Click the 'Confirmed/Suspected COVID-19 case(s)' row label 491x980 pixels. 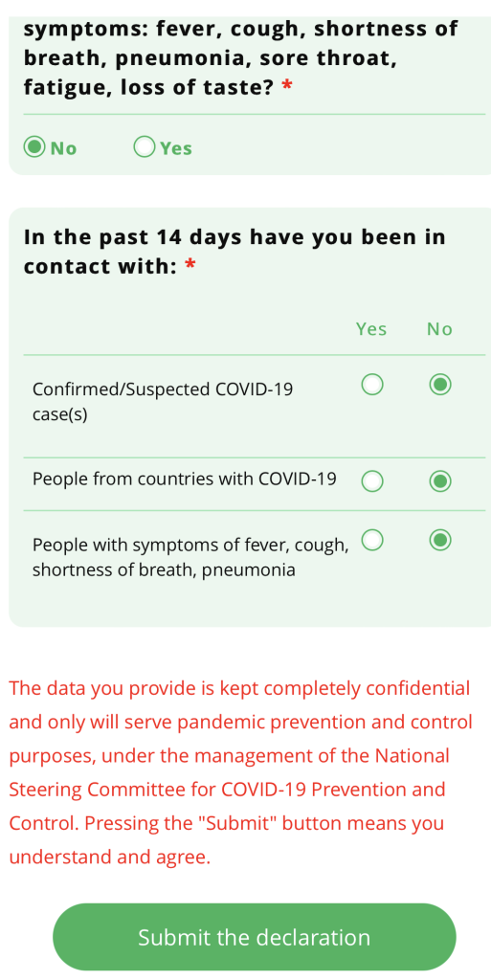163,402
